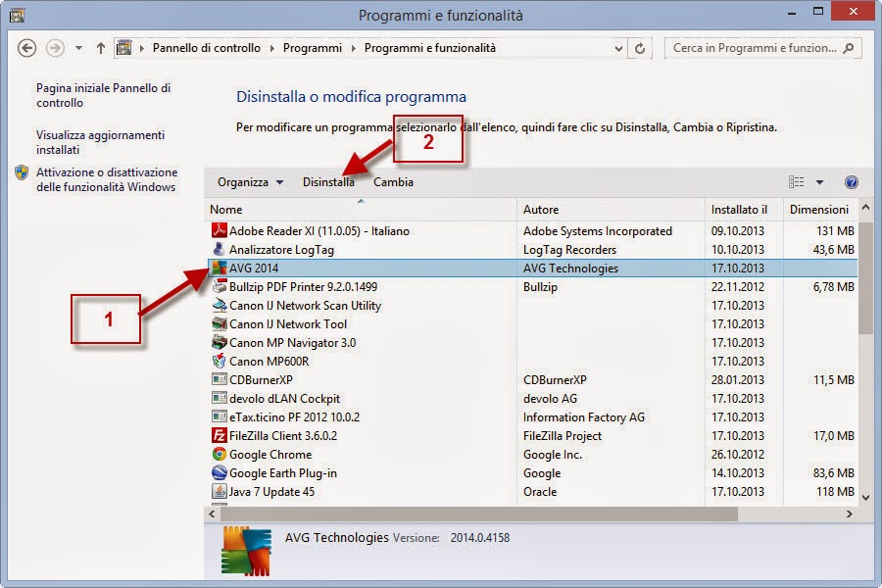Open Pannello di controllo breadcrumb
Screen dimensions: 882x588
pyautogui.click(x=207, y=48)
